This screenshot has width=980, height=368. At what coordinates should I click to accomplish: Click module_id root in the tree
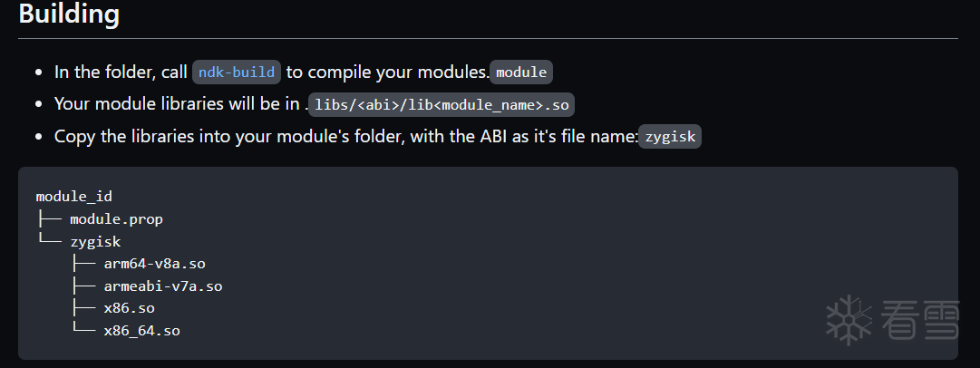tap(74, 196)
